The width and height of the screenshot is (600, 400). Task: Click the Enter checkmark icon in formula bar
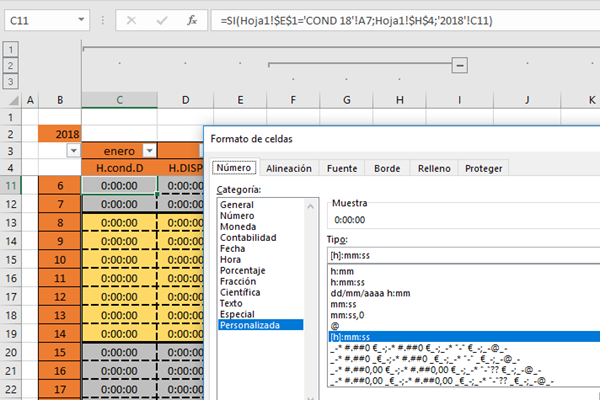coord(161,21)
